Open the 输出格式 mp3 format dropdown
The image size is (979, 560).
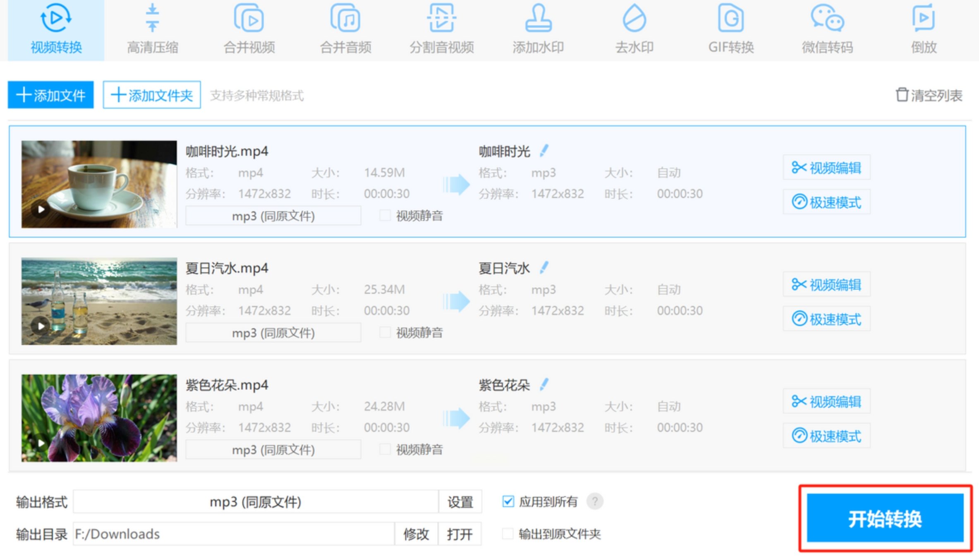(256, 502)
